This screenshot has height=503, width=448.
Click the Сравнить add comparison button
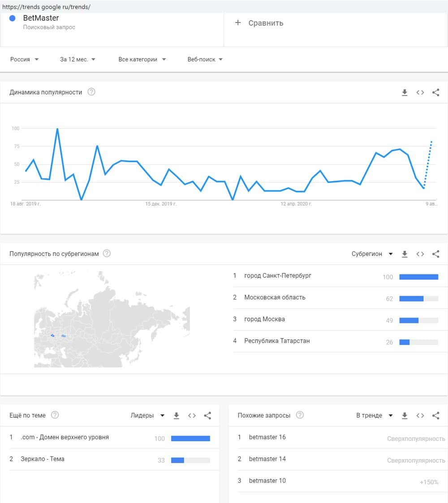pyautogui.click(x=259, y=23)
